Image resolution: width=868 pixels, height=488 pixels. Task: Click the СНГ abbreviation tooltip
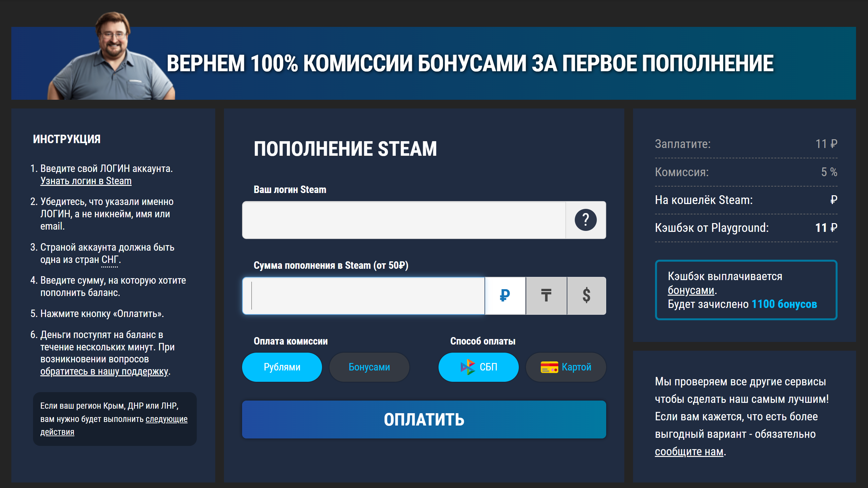coord(110,260)
